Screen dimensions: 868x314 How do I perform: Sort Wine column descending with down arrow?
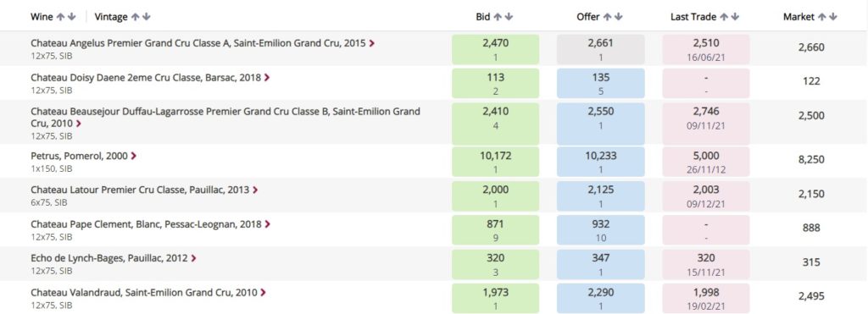pos(71,17)
